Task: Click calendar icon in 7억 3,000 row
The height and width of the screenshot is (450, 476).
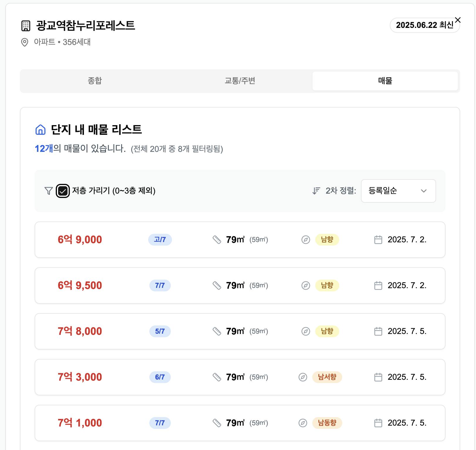Action: [378, 377]
